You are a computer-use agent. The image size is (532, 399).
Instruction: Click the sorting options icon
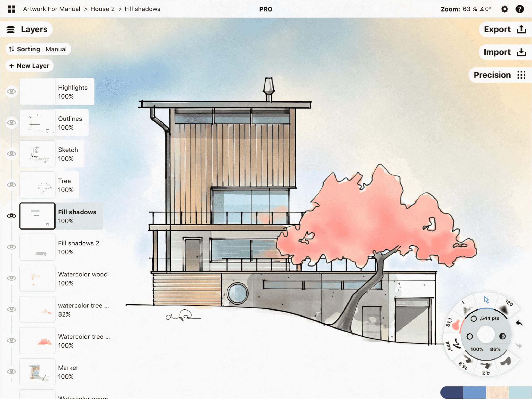click(x=11, y=49)
